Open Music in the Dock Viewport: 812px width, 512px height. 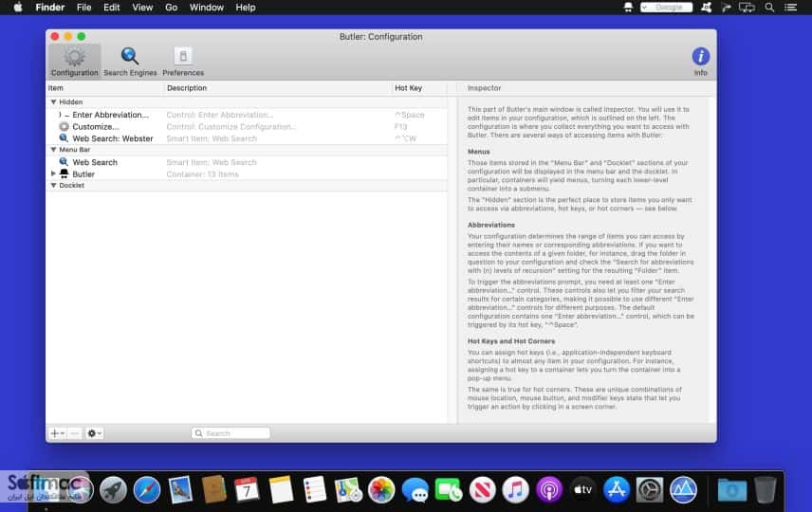(515, 489)
